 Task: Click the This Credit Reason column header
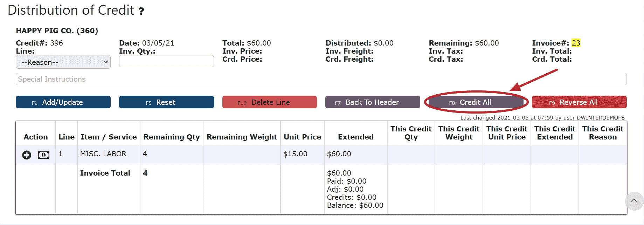(x=602, y=133)
